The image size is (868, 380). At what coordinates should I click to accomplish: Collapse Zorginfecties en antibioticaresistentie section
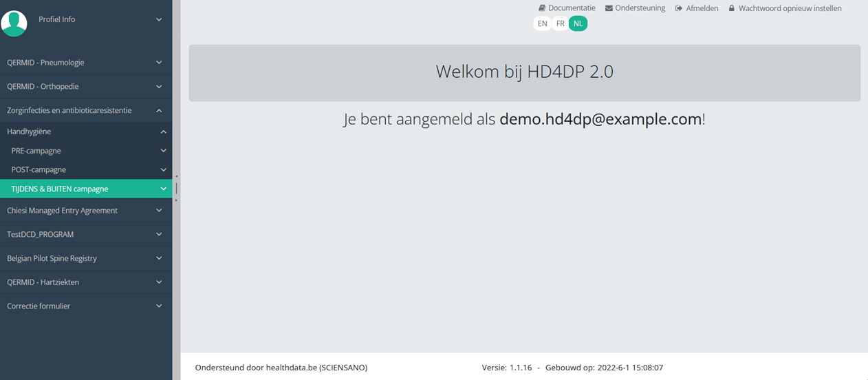click(159, 110)
